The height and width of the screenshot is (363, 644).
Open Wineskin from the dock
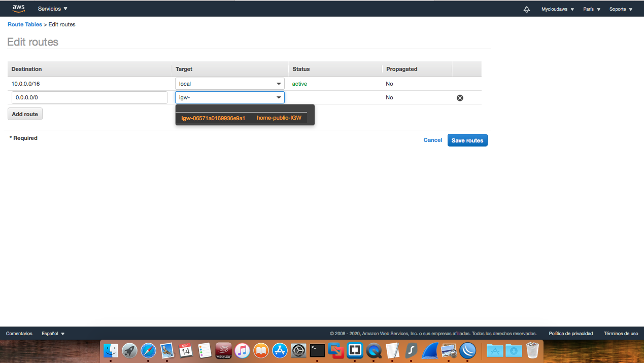click(223, 350)
